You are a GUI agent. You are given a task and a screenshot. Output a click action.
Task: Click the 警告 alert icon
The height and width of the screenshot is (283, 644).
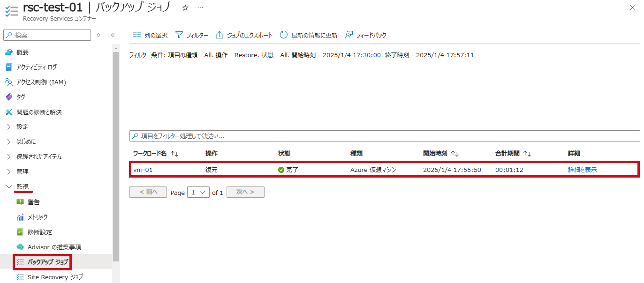tap(20, 202)
